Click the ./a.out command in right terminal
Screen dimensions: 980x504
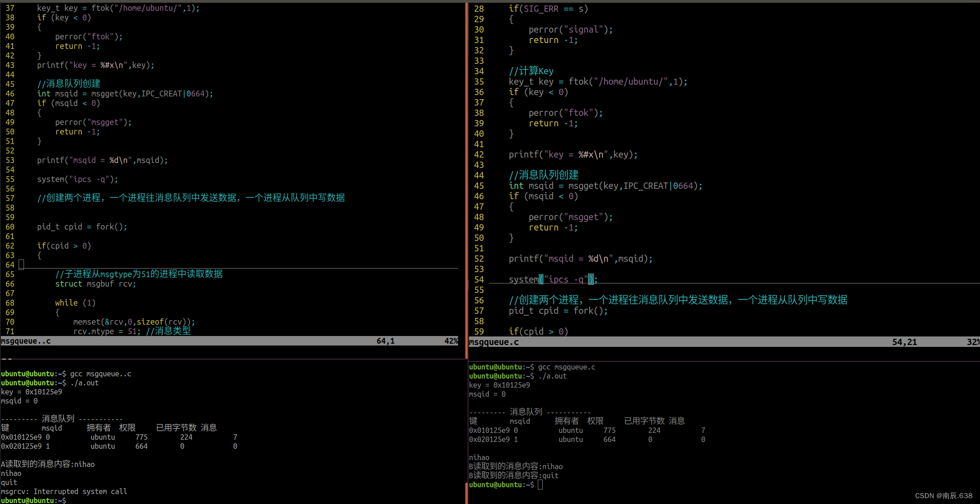point(553,376)
